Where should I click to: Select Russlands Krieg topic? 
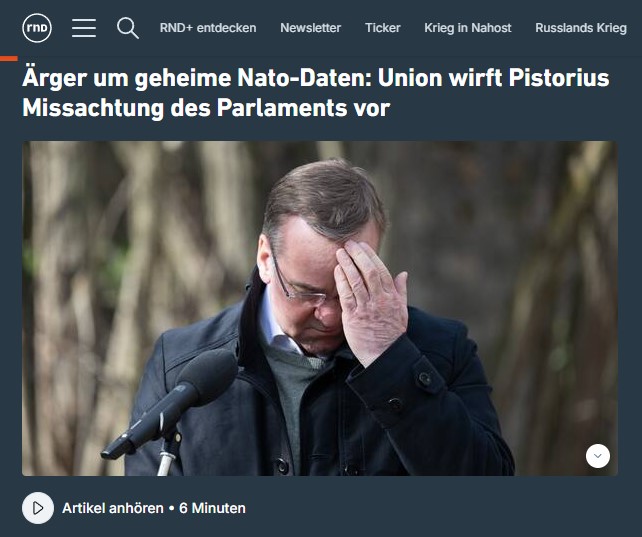click(x=581, y=28)
